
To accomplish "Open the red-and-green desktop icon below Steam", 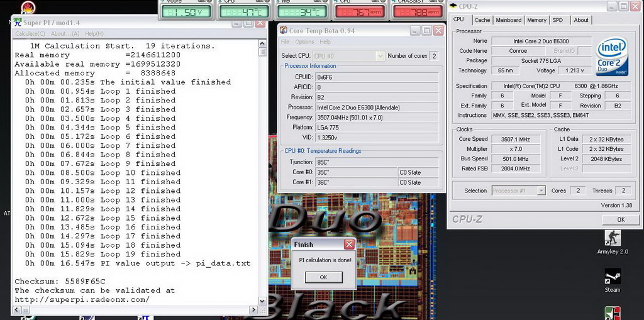I will click(x=613, y=314).
